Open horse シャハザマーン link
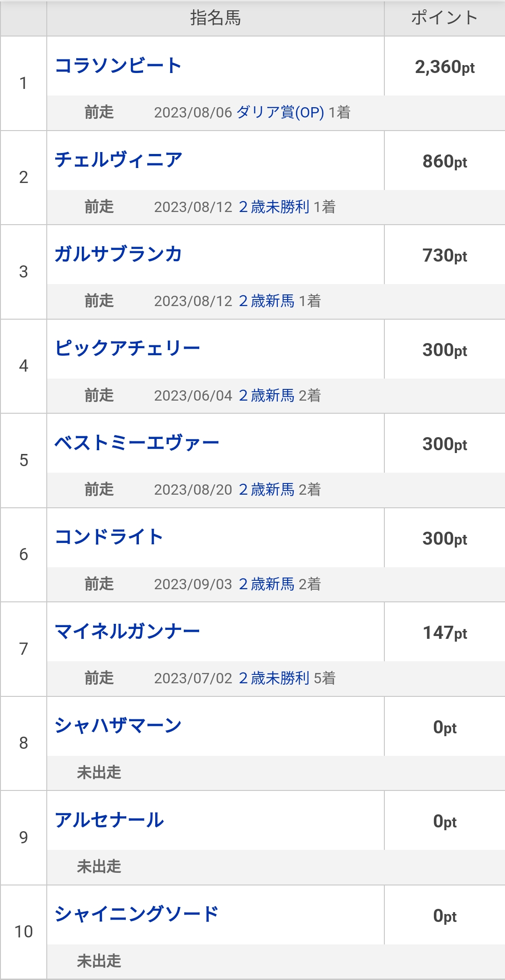Image resolution: width=505 pixels, height=980 pixels. [x=118, y=725]
